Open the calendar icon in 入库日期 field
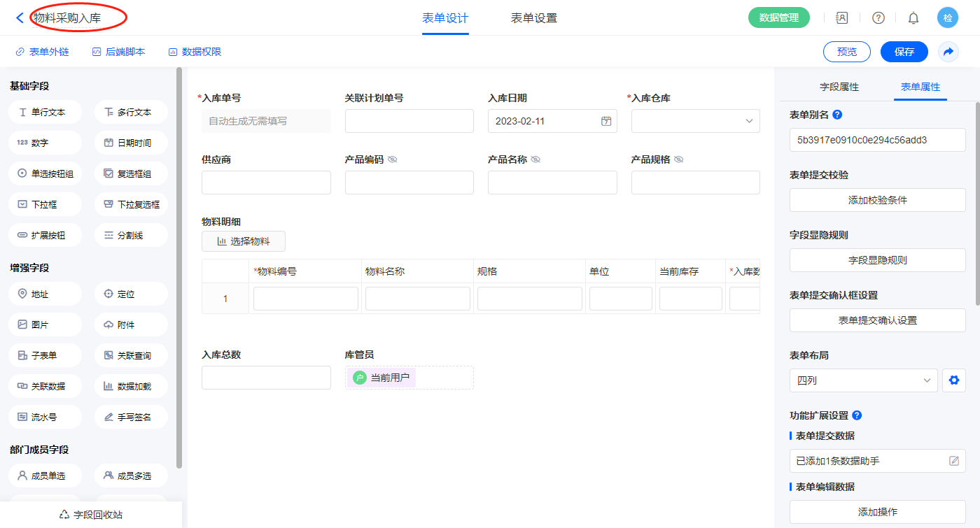 (x=606, y=121)
